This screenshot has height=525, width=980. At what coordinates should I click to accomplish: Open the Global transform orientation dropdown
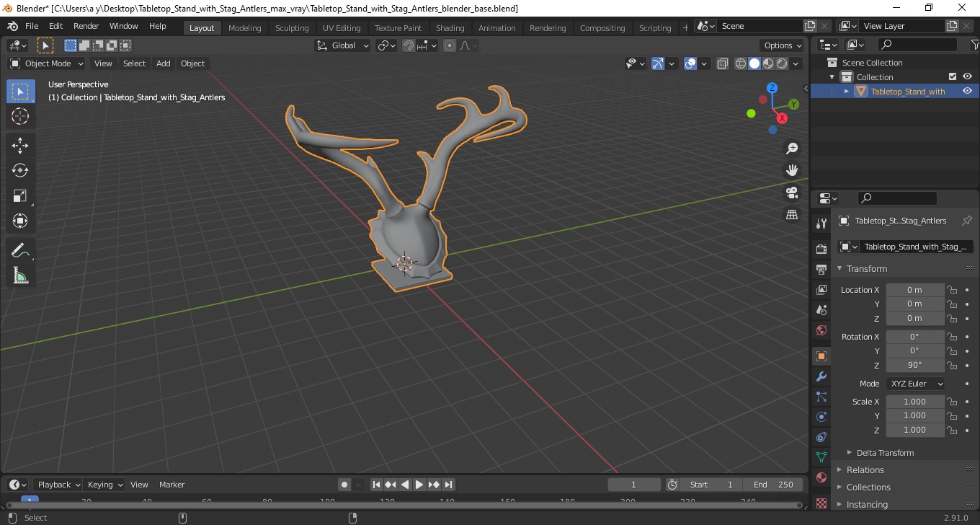pos(343,45)
